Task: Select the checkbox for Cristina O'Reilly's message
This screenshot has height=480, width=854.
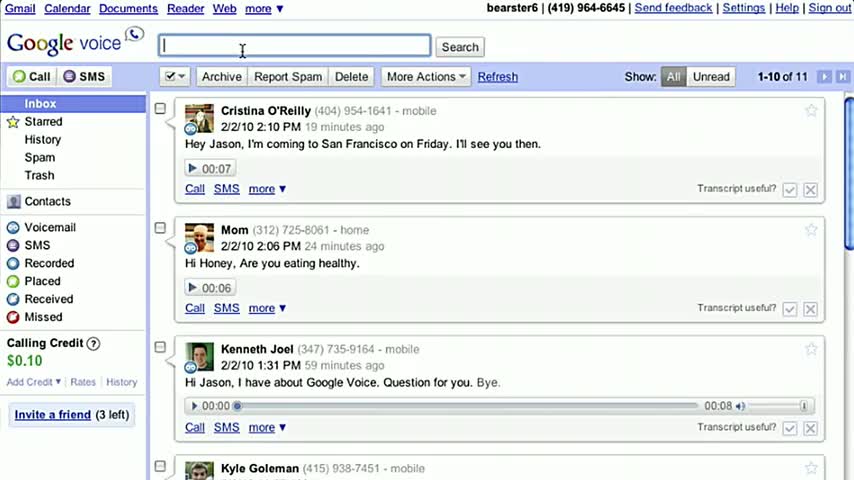Action: pyautogui.click(x=160, y=108)
